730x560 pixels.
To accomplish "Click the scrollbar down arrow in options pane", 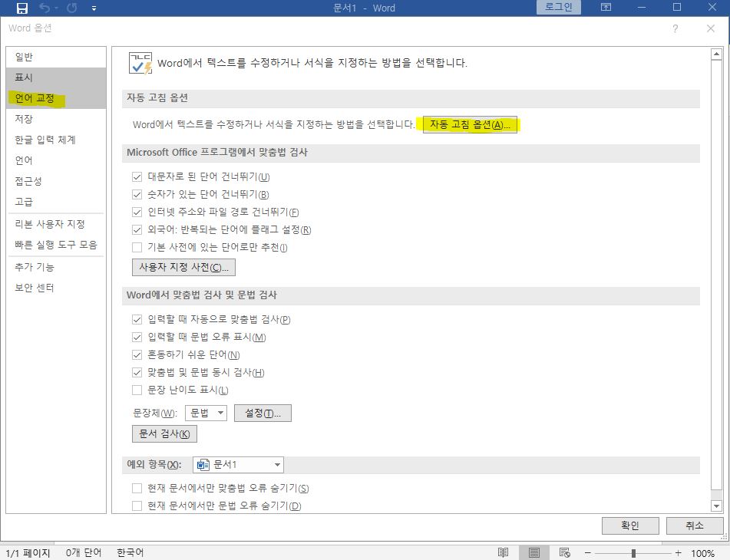I will pyautogui.click(x=716, y=506).
